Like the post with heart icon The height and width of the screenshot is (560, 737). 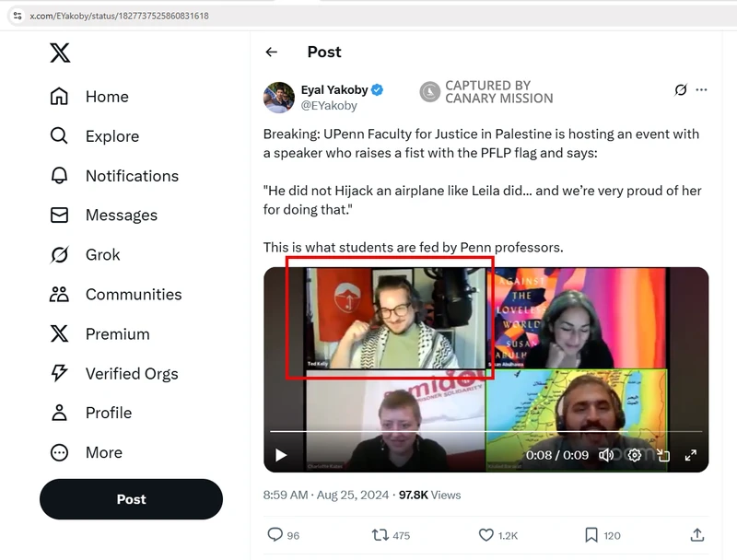(x=485, y=534)
